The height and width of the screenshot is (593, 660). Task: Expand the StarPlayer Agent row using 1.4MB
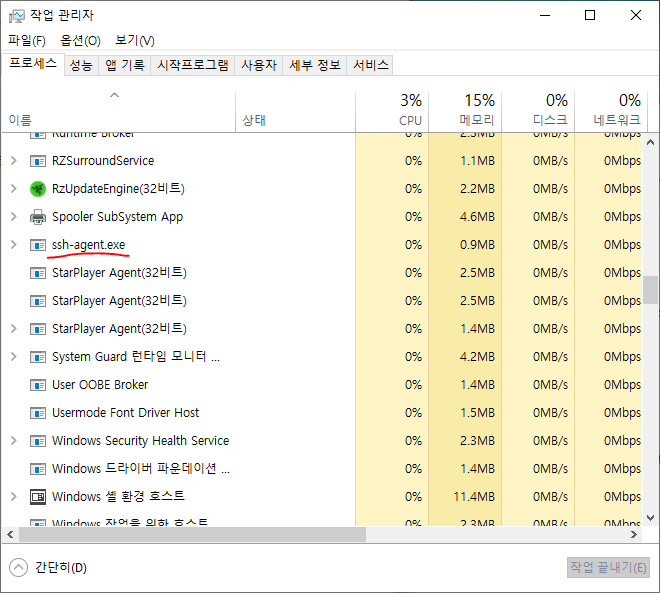pyautogui.click(x=13, y=328)
